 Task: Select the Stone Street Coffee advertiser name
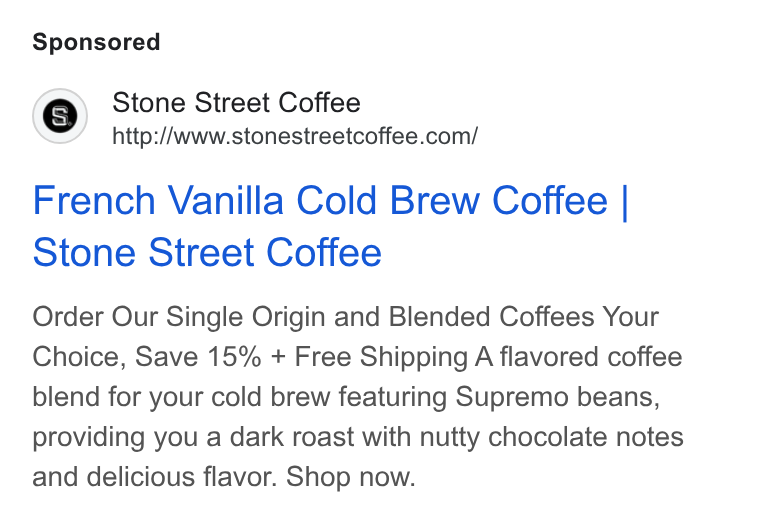click(236, 103)
